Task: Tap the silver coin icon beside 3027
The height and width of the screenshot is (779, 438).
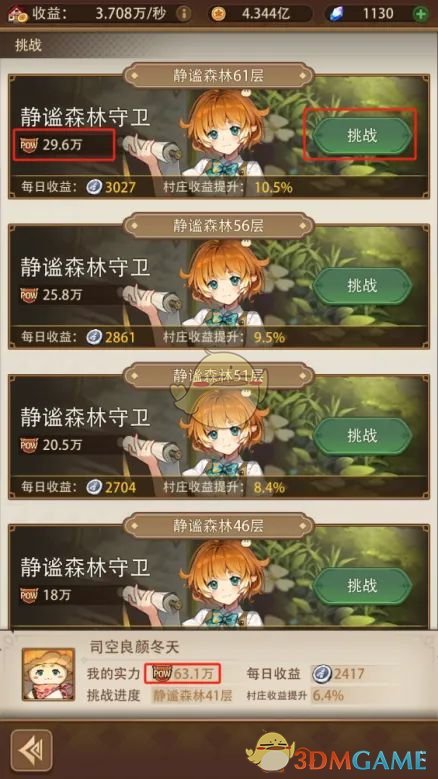Action: 94,187
